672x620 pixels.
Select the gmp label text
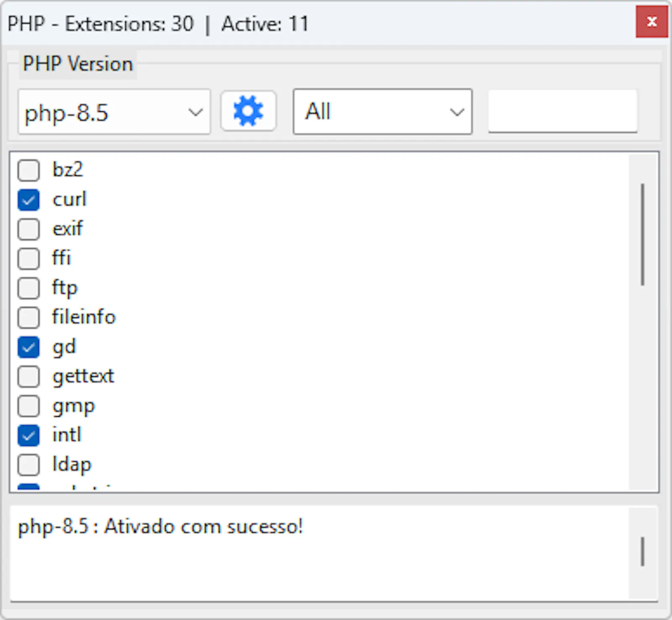point(73,407)
